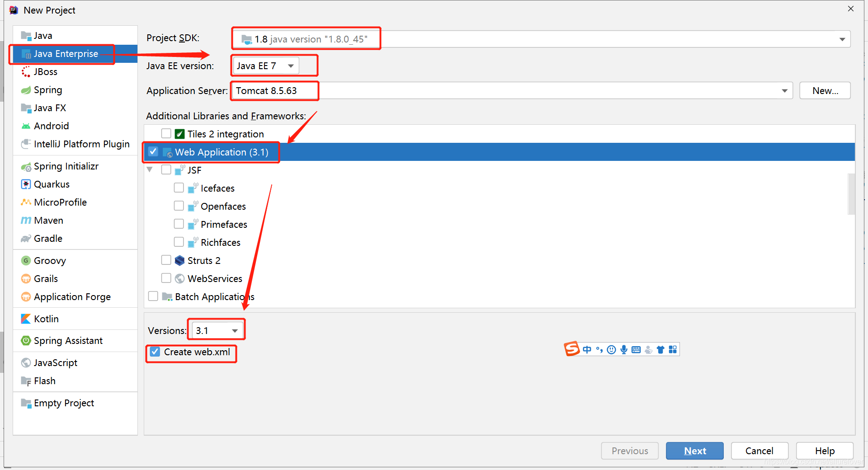Enable the Openfaces checkbox
The width and height of the screenshot is (868, 470).
click(179, 206)
